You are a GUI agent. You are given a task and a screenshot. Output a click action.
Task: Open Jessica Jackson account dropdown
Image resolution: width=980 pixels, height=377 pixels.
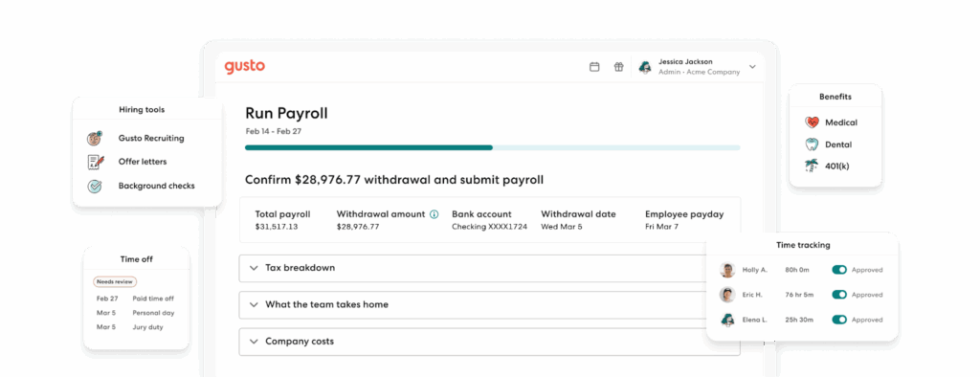(752, 67)
